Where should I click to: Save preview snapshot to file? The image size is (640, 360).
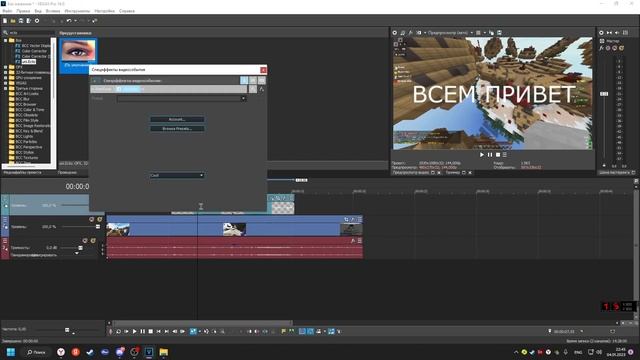pyautogui.click(x=499, y=33)
